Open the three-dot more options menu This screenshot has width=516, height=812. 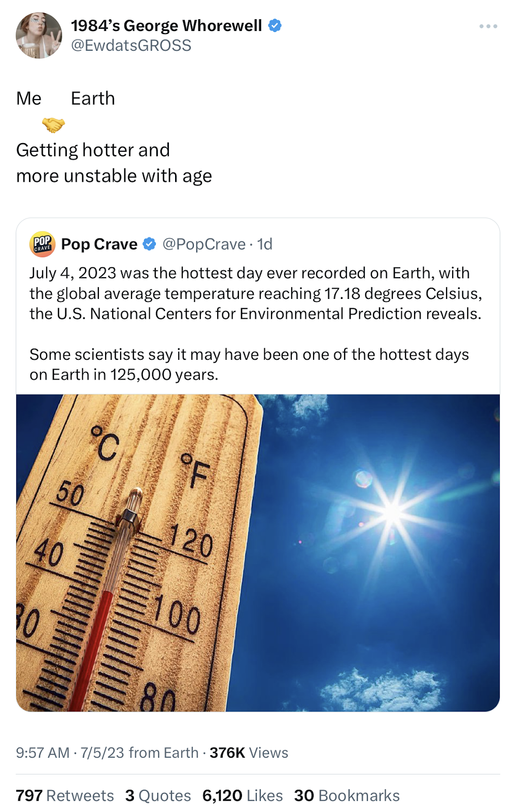[x=488, y=26]
